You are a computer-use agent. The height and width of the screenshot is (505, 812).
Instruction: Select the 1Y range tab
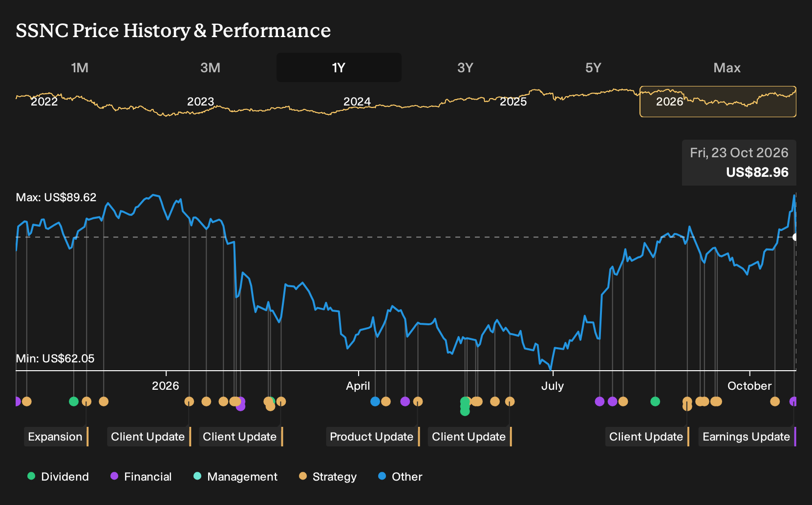(x=339, y=67)
